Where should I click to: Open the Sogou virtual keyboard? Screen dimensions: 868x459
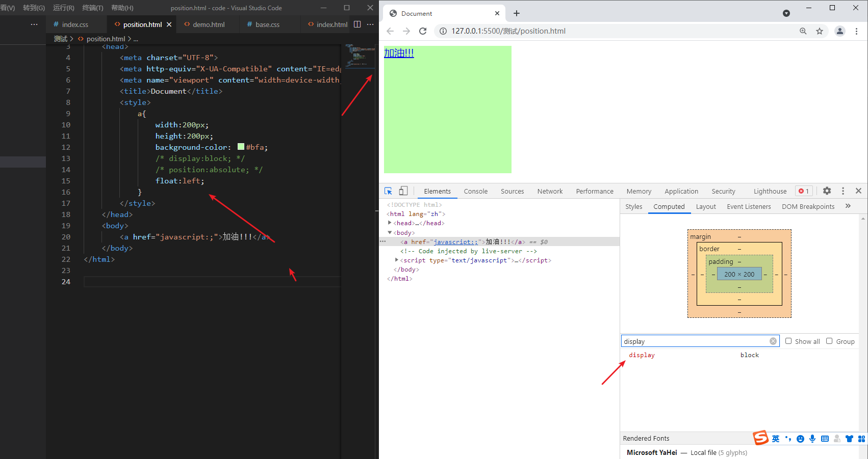coord(825,438)
